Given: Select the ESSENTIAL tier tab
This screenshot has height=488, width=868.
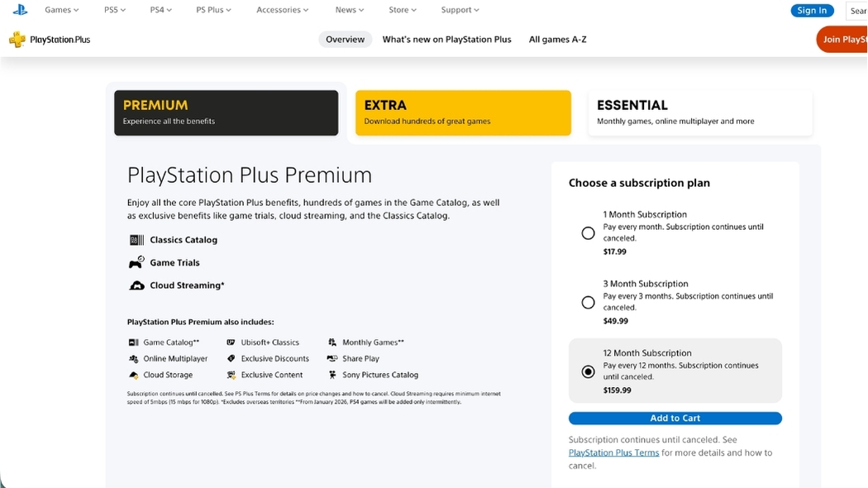Looking at the screenshot, I should click(x=699, y=113).
